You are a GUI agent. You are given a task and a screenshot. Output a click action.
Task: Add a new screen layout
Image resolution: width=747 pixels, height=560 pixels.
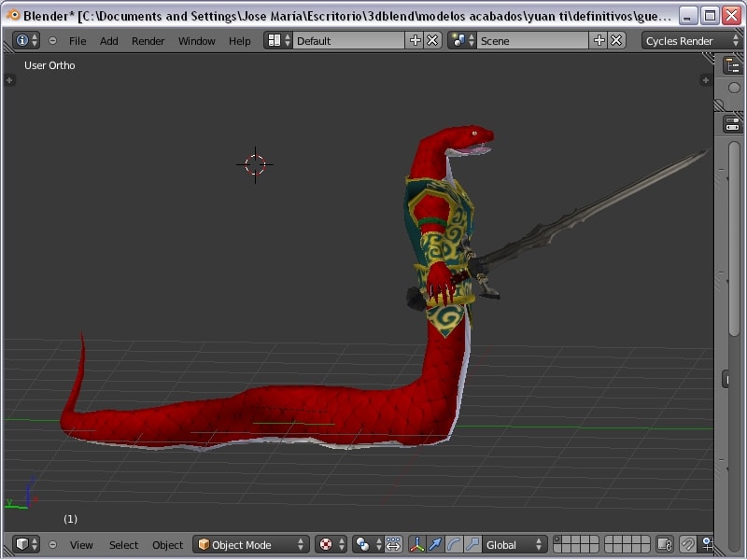coord(415,40)
